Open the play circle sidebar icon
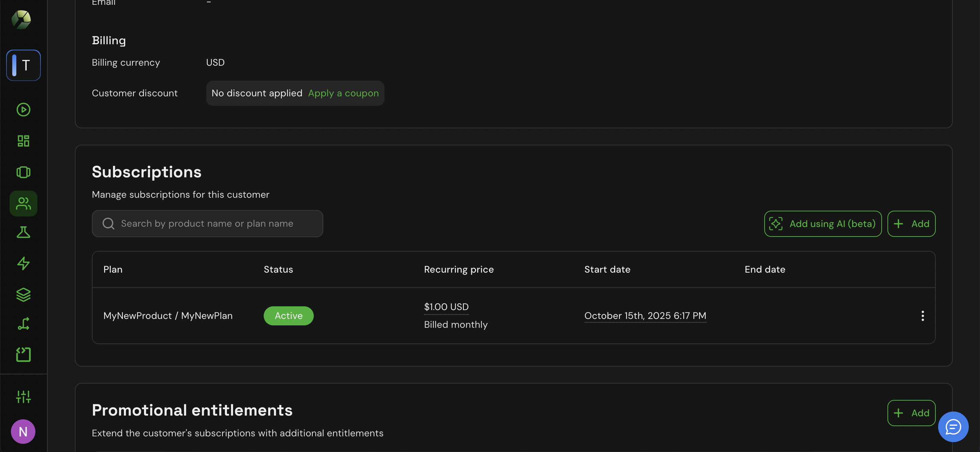Viewport: 980px width, 452px height. (x=23, y=110)
